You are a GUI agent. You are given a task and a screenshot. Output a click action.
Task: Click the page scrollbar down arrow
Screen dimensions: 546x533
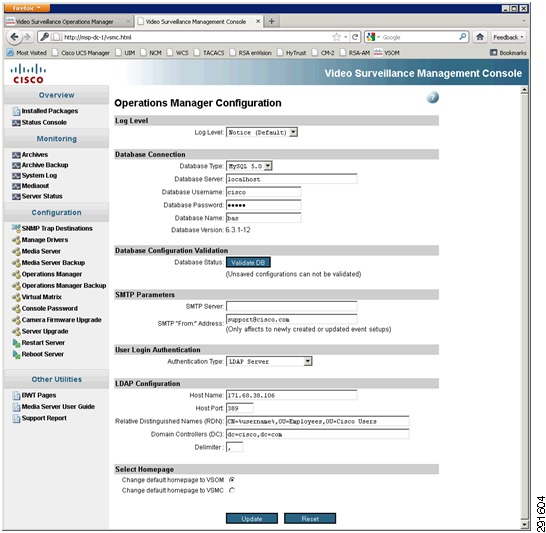(x=524, y=524)
